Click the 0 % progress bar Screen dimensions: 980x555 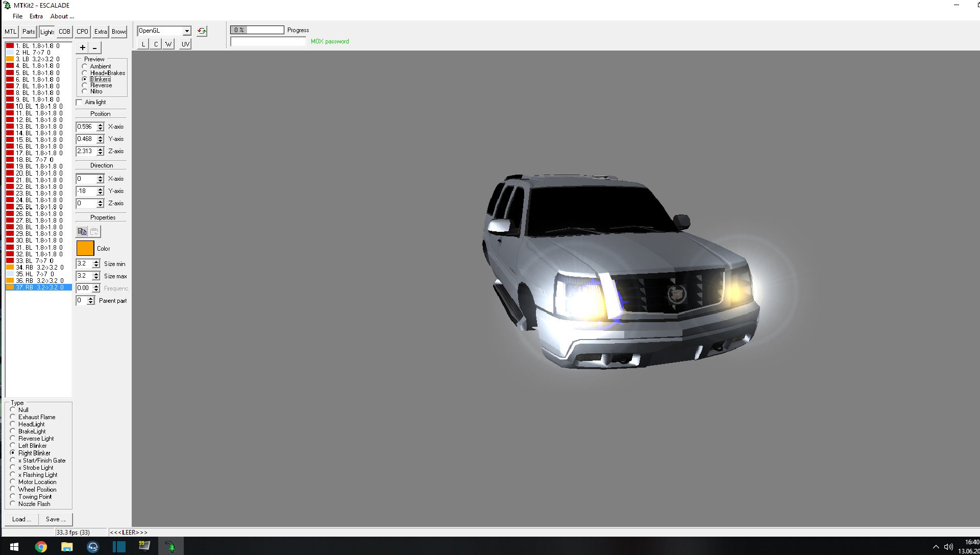pyautogui.click(x=257, y=30)
